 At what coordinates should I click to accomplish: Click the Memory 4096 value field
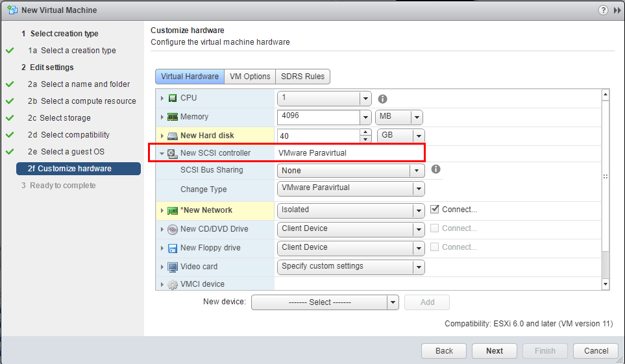click(x=319, y=117)
